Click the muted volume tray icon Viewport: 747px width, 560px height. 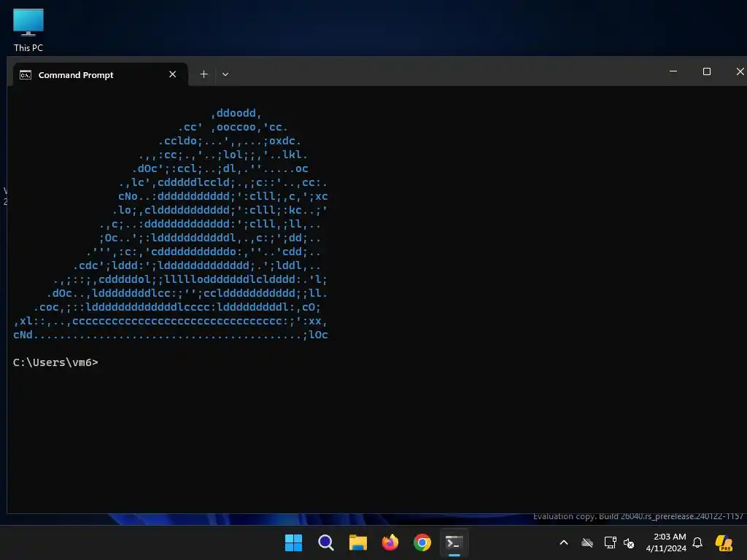[629, 542]
